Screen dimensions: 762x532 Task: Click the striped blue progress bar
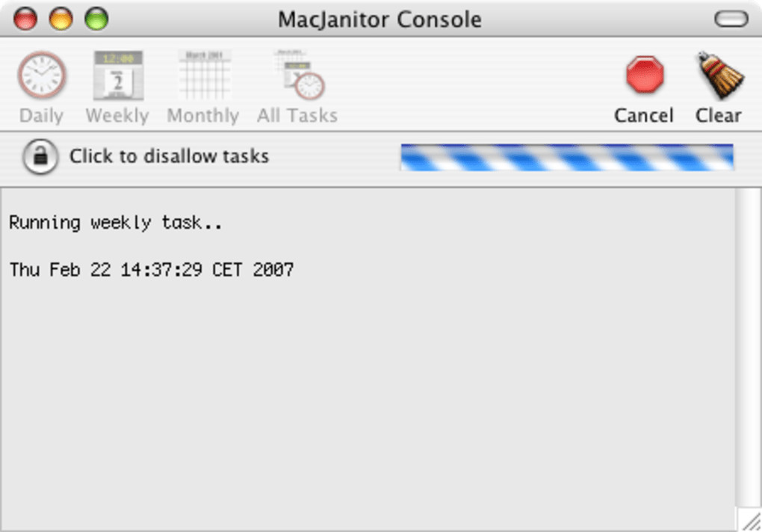[566, 157]
